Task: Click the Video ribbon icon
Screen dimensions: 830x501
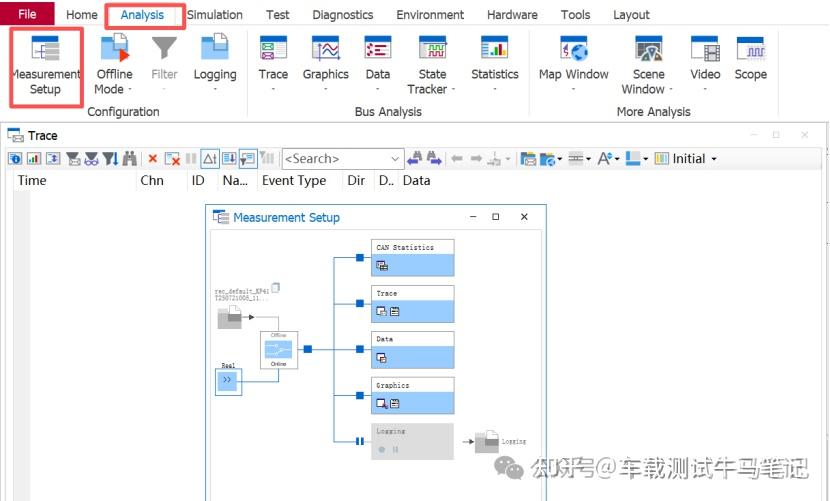Action: pyautogui.click(x=705, y=49)
